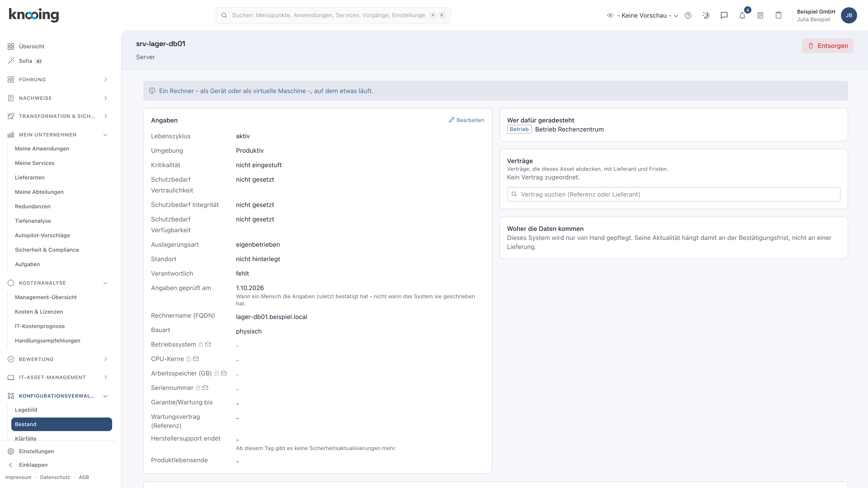This screenshot has height=488, width=868.
Task: Open the document list icon in header
Action: click(760, 15)
